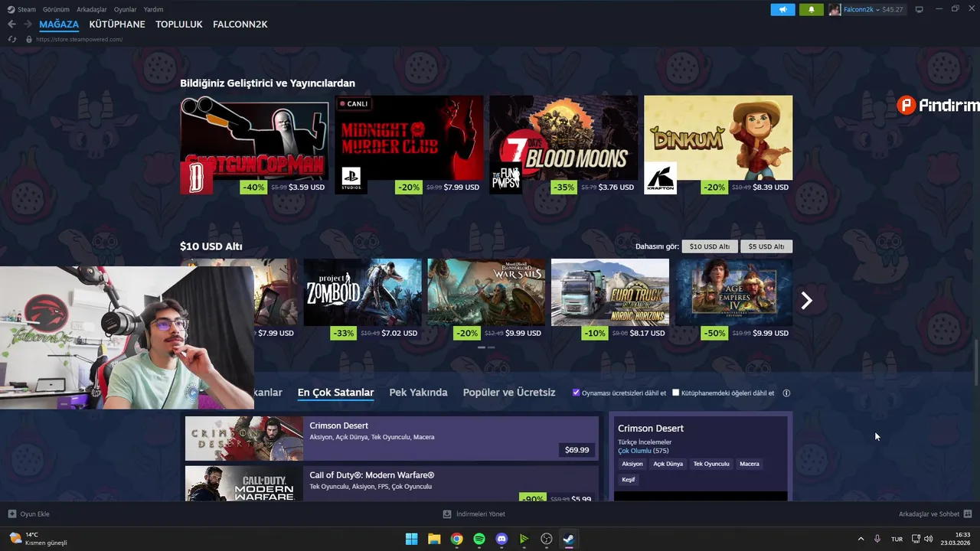Go back with the navigation arrow
The width and height of the screenshot is (980, 551).
[x=11, y=24]
